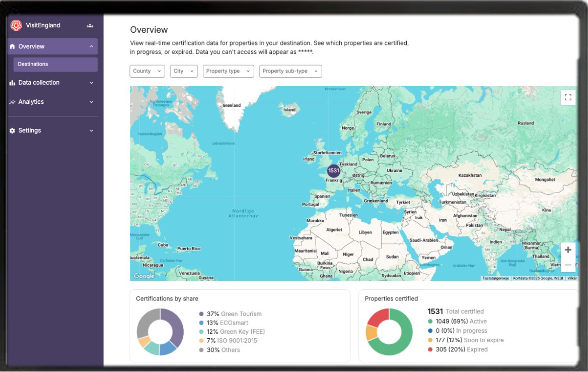Click the orange Soon to expire legend dot
The width and height of the screenshot is (588, 372).
click(430, 340)
